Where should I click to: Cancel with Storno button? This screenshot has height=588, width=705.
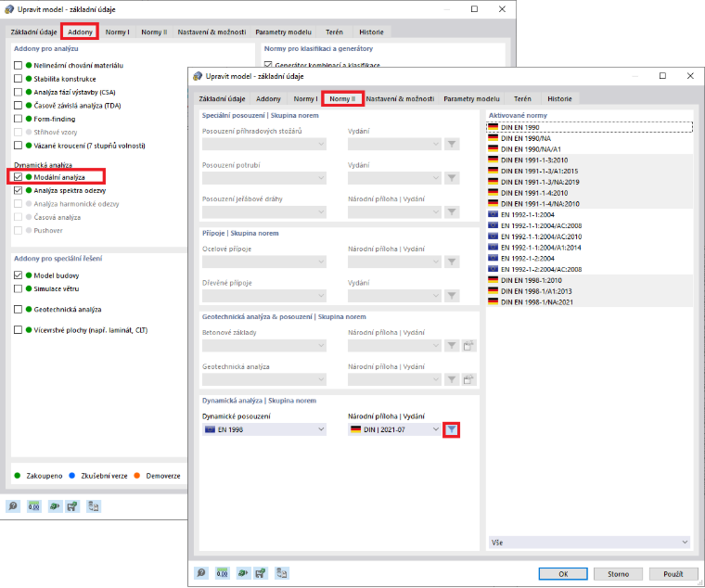(x=618, y=574)
